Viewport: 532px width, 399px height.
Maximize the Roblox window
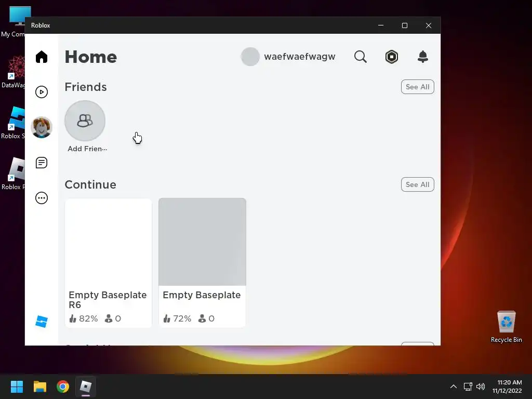click(x=404, y=25)
